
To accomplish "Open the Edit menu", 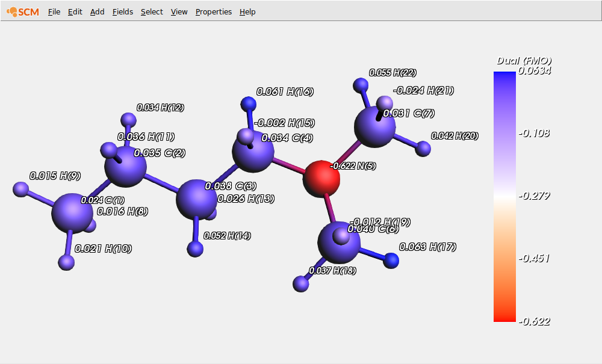I will click(x=75, y=11).
